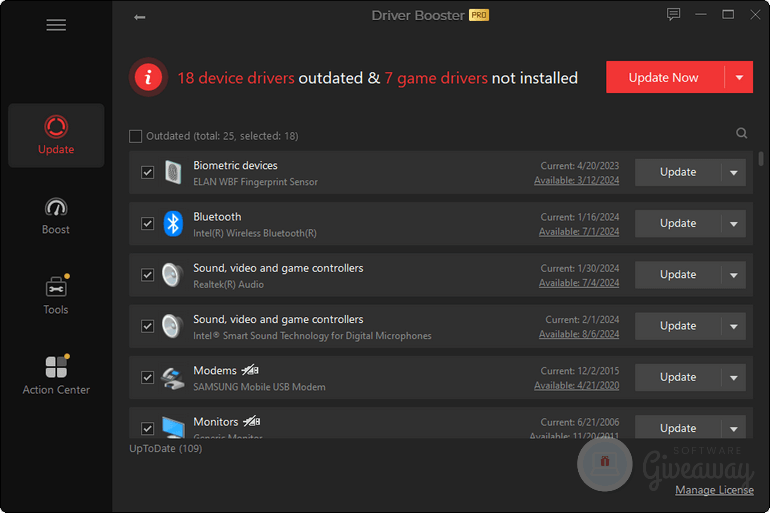
Task: Click the red info alert icon
Action: pyautogui.click(x=148, y=77)
